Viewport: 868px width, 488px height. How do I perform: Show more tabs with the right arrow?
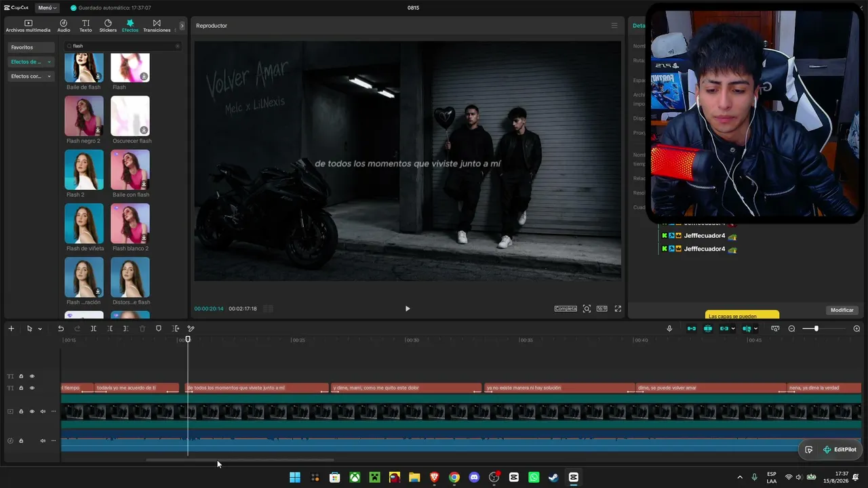[x=182, y=26]
